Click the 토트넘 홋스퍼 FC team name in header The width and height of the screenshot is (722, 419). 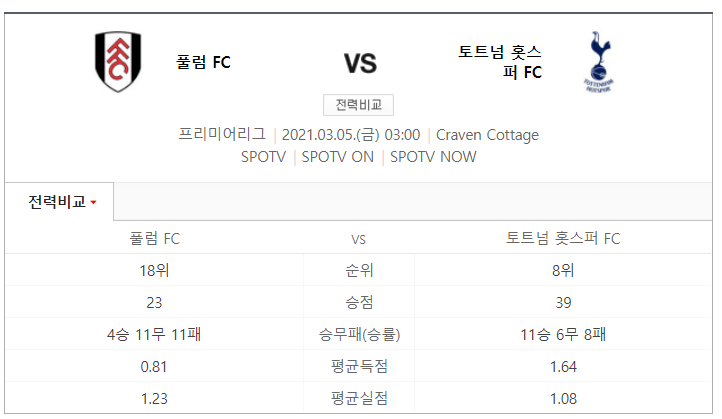(x=500, y=62)
